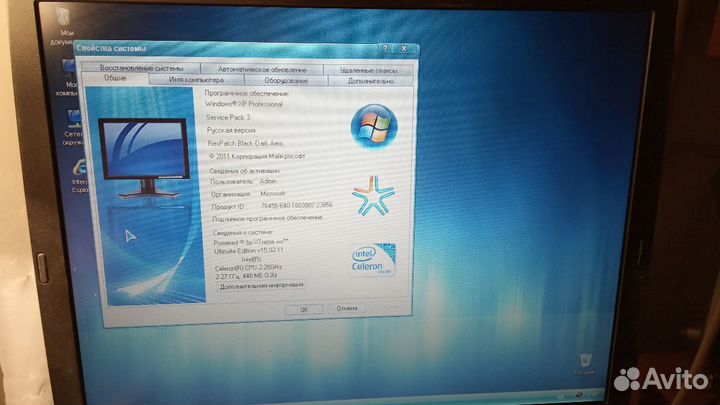Close the System Properties dialog
This screenshot has height=405, width=720.
[404, 48]
